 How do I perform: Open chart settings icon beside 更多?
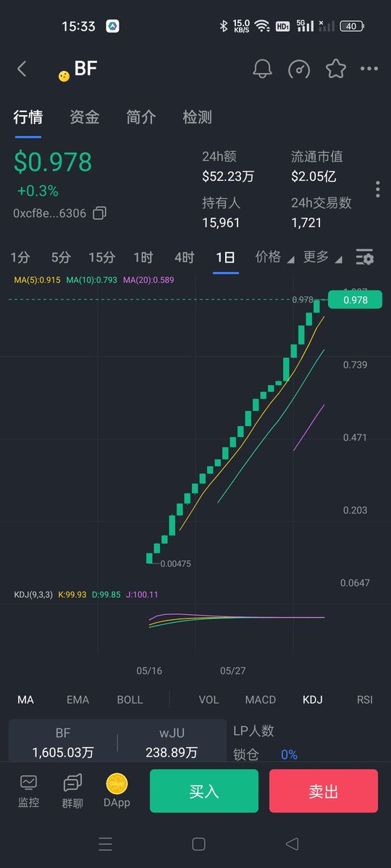pyautogui.click(x=364, y=257)
